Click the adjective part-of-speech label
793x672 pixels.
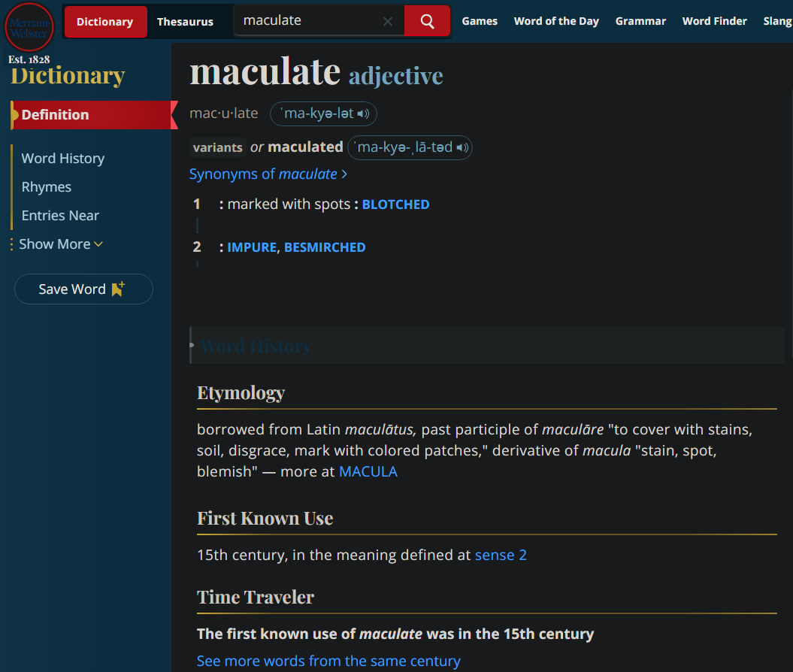[395, 76]
